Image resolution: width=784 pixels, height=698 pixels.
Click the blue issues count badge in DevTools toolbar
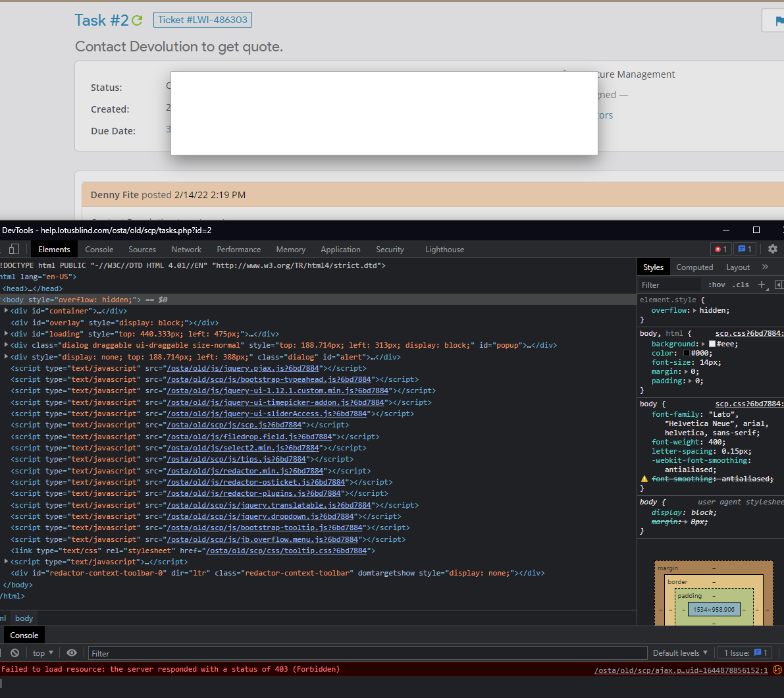click(x=745, y=249)
